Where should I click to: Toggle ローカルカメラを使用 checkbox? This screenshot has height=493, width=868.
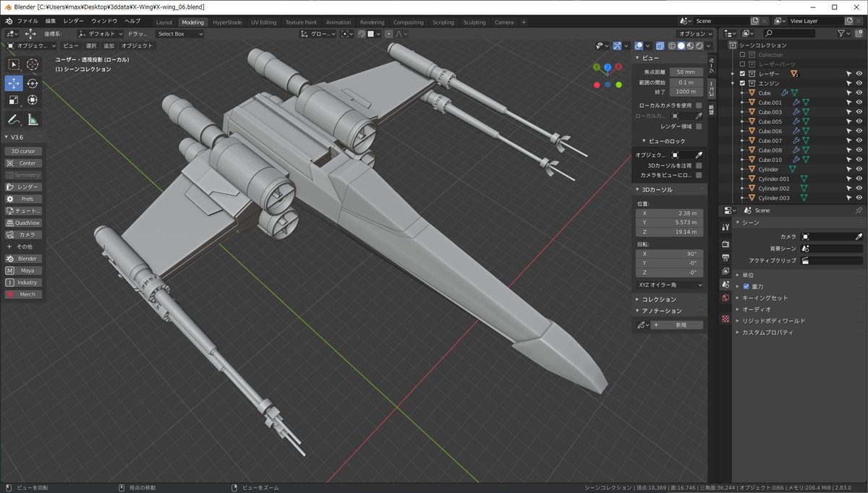pos(699,105)
